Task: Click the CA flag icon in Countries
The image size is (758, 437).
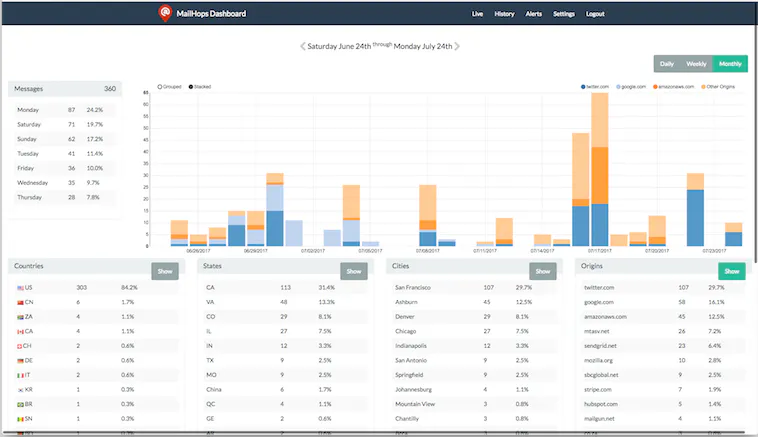Action: (x=20, y=332)
